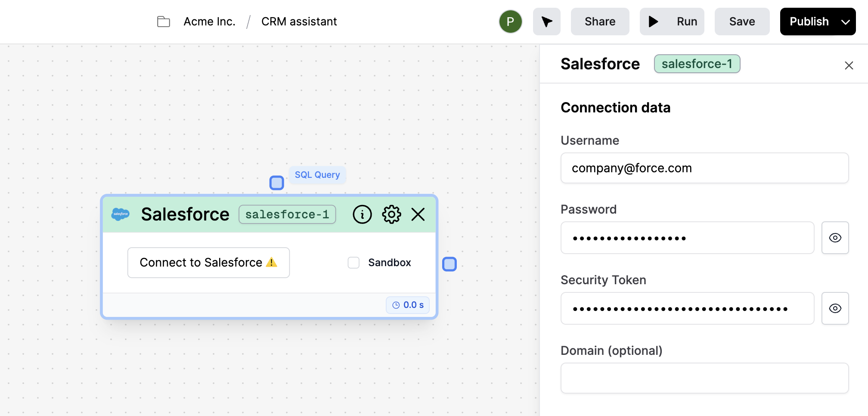Click the Salesforce node title
868x416 pixels.
185,214
